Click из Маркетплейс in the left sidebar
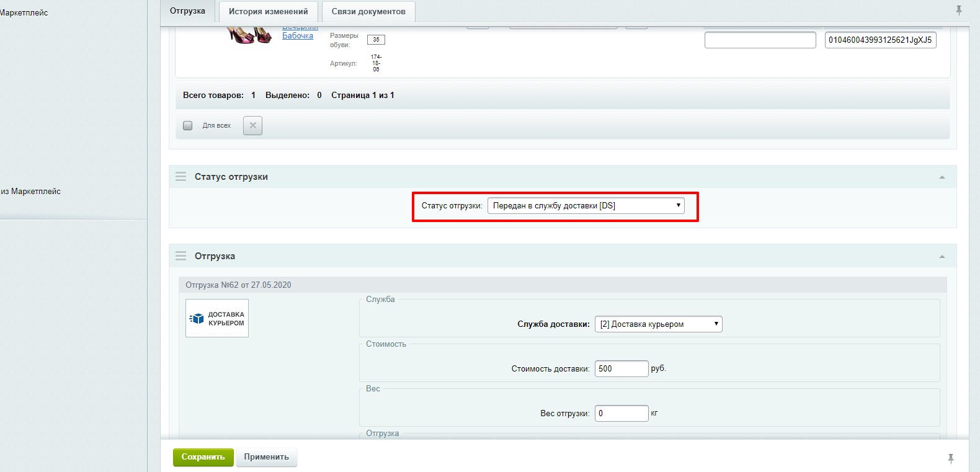Screen dimensions: 980x472 click(x=30, y=191)
